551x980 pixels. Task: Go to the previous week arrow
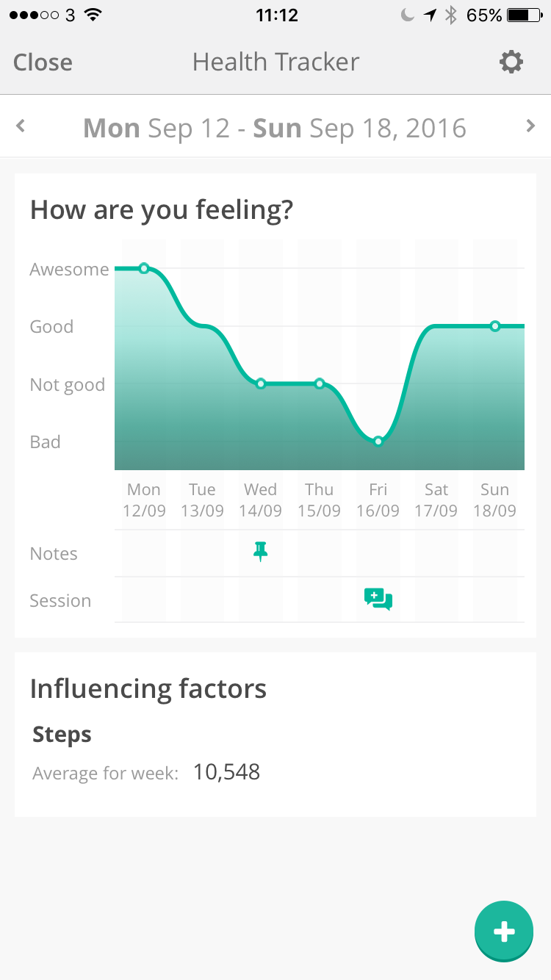pos(21,126)
